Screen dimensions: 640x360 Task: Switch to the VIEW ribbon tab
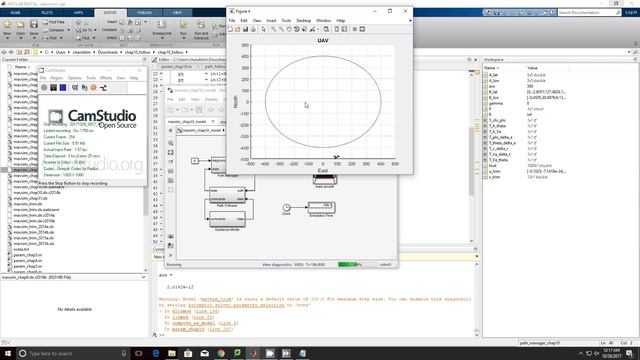point(177,13)
